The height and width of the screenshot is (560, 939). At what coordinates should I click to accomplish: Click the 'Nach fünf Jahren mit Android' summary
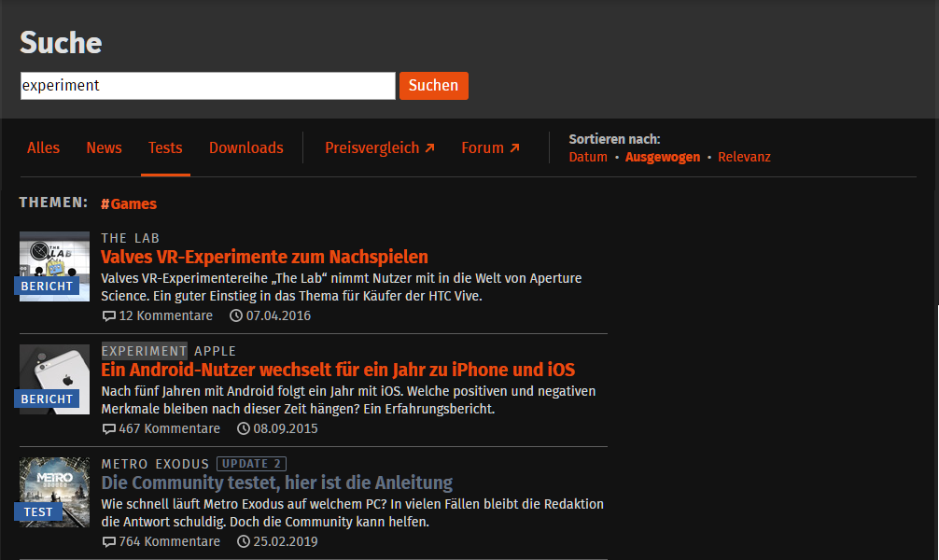pos(348,400)
